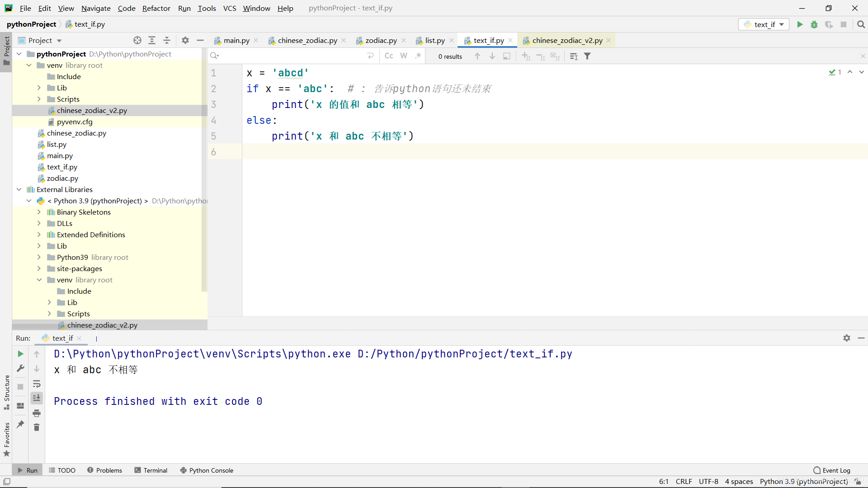This screenshot has height=488, width=868.
Task: Toggle the Structure tool window sidebar button
Action: point(6,392)
